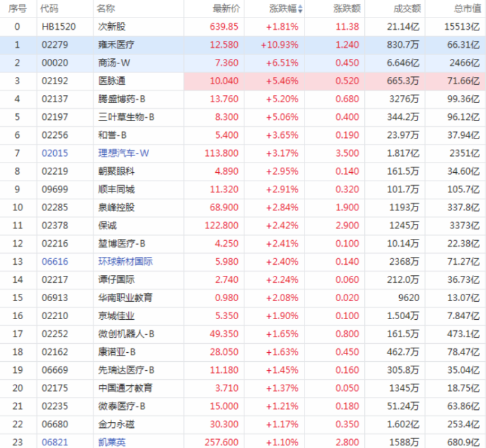Select the 顺丰同城 row name

tap(116, 189)
